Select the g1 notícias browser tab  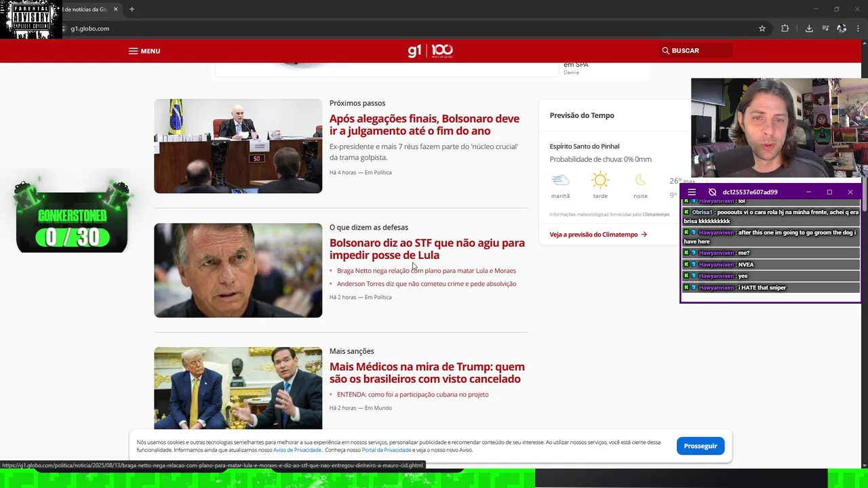tap(88, 9)
